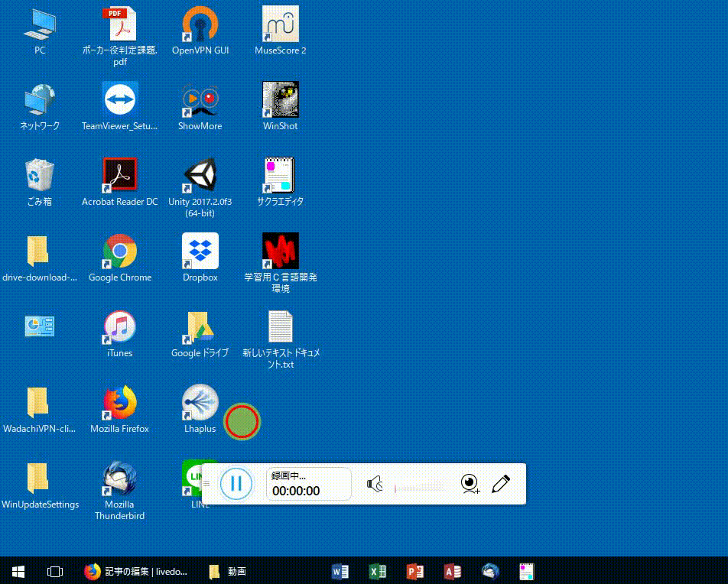
Task: Launch PowerPoint from the taskbar
Action: coord(414,572)
